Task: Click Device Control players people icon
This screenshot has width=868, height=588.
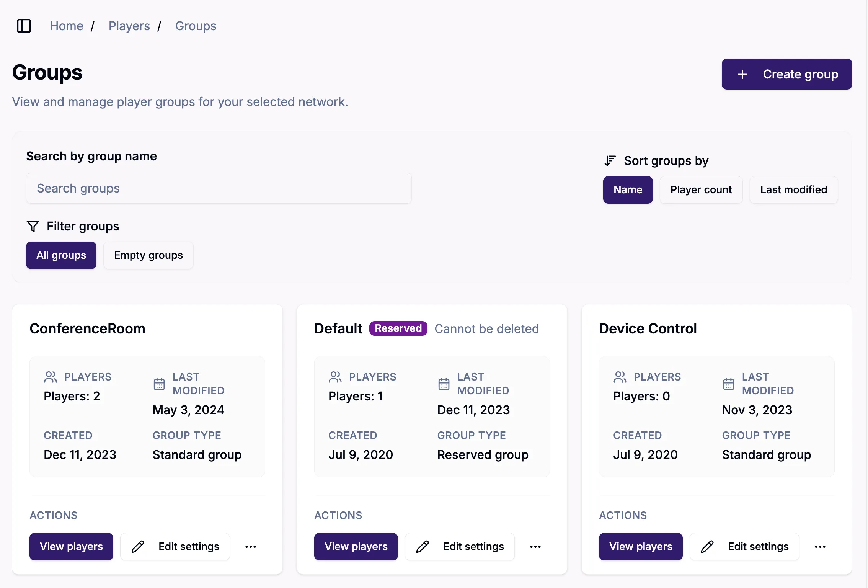Action: (x=620, y=377)
